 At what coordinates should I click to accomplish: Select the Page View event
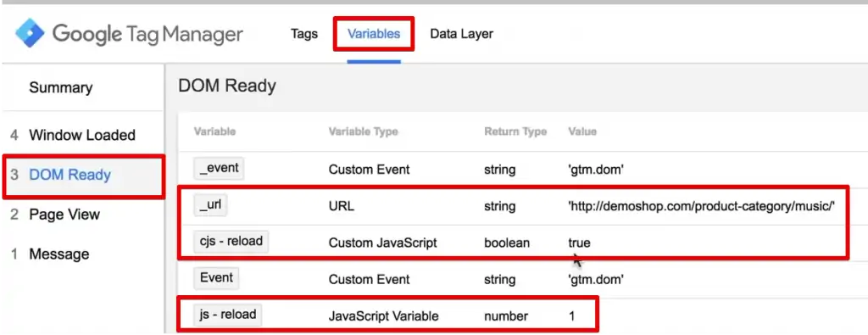click(64, 215)
